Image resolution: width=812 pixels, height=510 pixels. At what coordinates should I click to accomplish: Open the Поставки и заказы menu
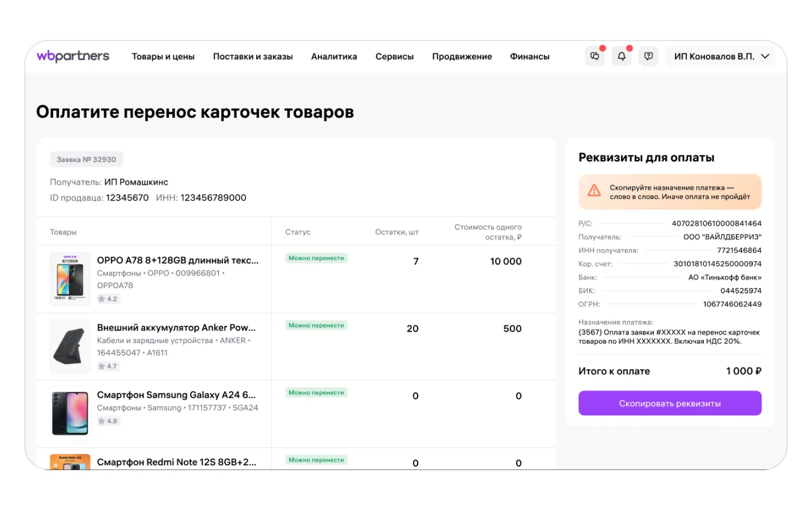tap(253, 56)
